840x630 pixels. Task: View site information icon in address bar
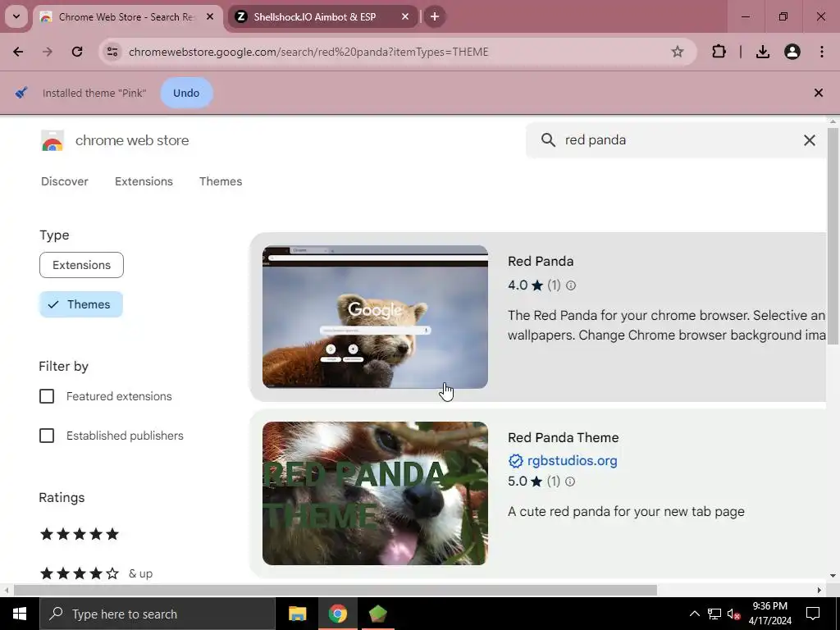tap(112, 52)
